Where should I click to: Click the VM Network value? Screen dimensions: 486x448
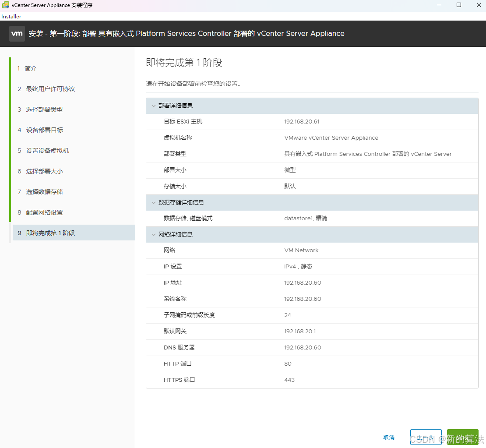[x=301, y=250]
